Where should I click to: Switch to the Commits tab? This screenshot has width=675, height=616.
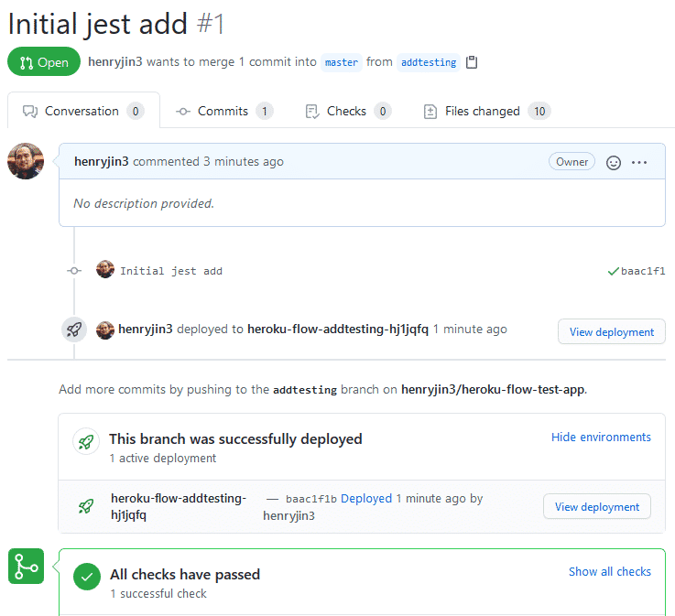click(224, 112)
